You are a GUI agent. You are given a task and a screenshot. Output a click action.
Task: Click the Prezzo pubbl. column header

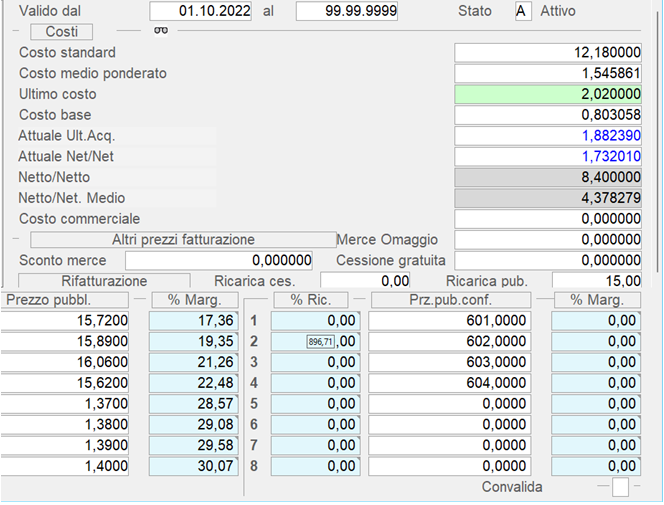[x=65, y=299]
